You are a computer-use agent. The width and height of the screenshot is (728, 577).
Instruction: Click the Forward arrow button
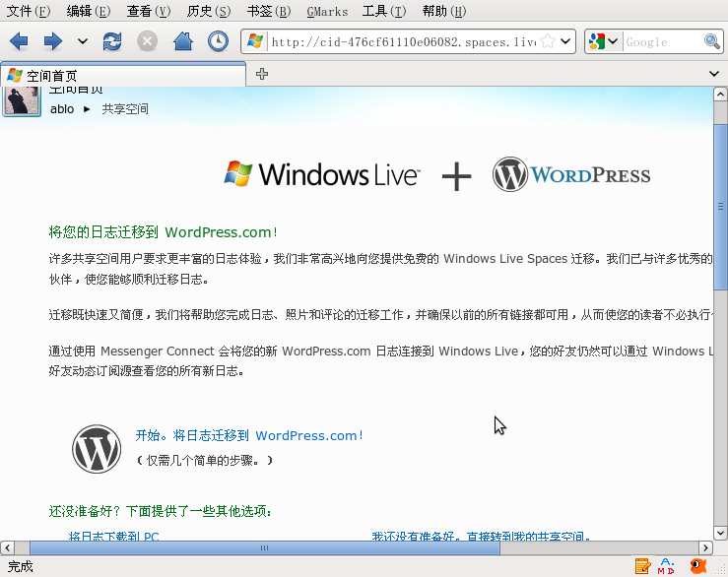(x=52, y=41)
